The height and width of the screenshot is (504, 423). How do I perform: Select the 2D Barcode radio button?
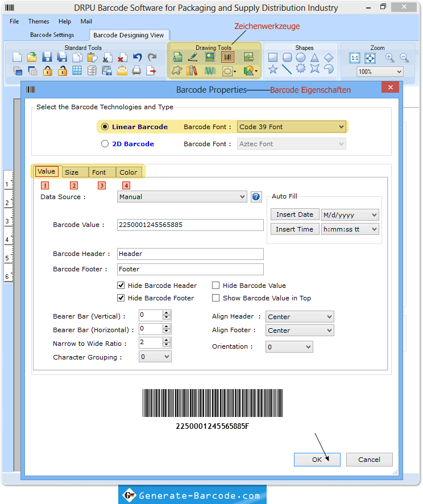click(x=105, y=144)
